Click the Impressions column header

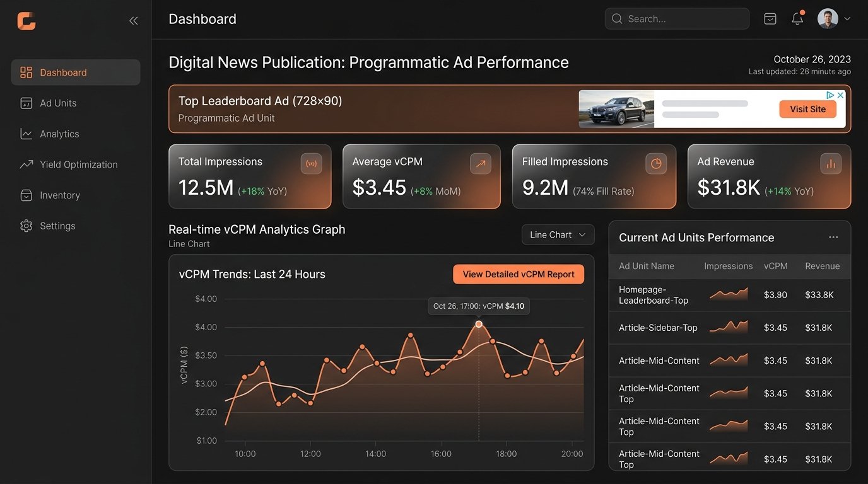[x=729, y=266]
